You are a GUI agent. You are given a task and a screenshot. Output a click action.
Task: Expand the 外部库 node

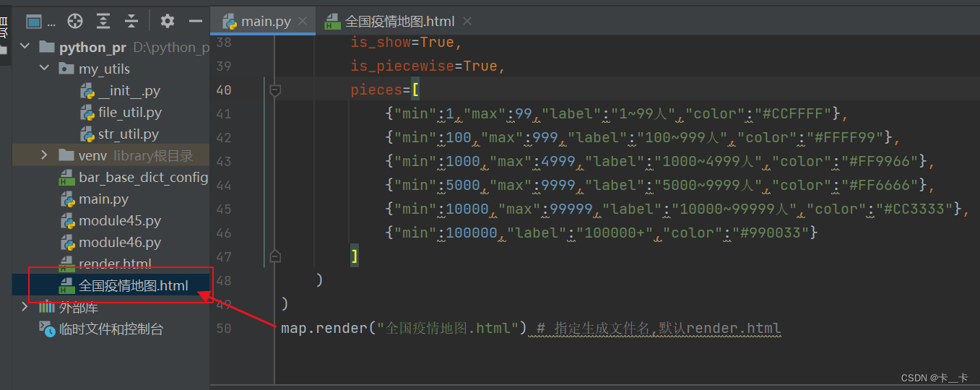(25, 307)
